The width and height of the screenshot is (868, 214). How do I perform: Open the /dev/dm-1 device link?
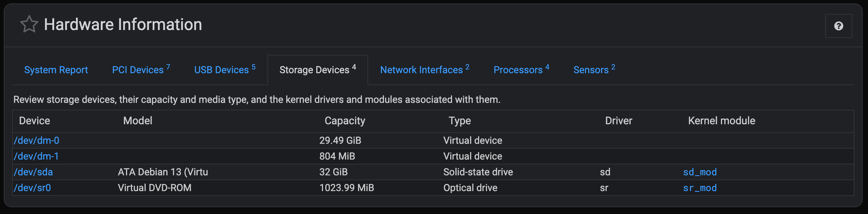point(36,156)
